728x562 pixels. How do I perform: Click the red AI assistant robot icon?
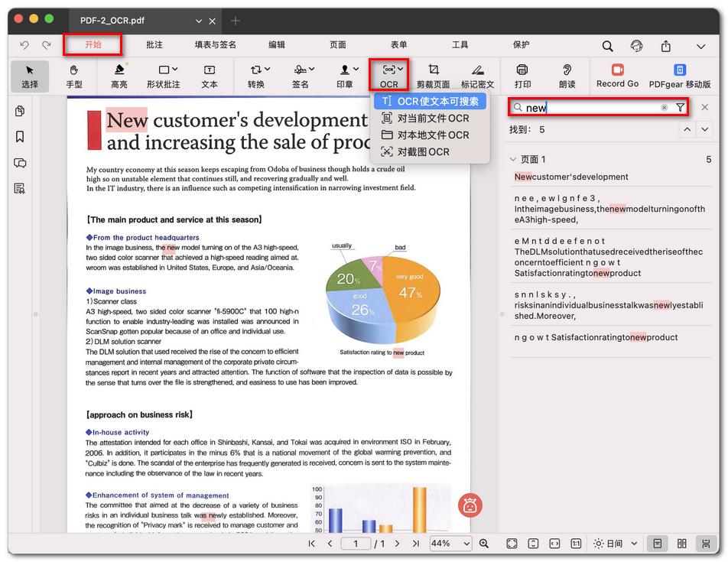coord(470,505)
